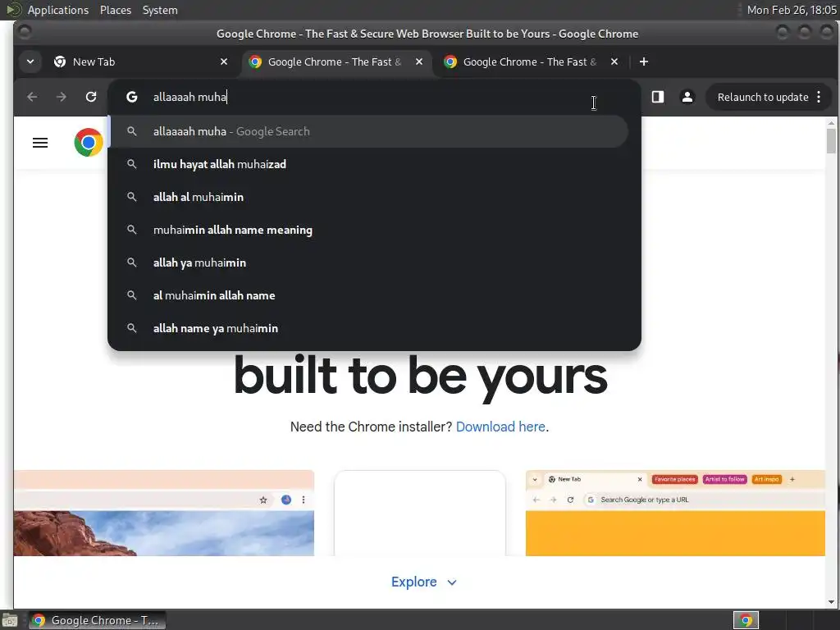Click the Explore link
Screen dimensions: 840x630
pyautogui.click(x=413, y=582)
